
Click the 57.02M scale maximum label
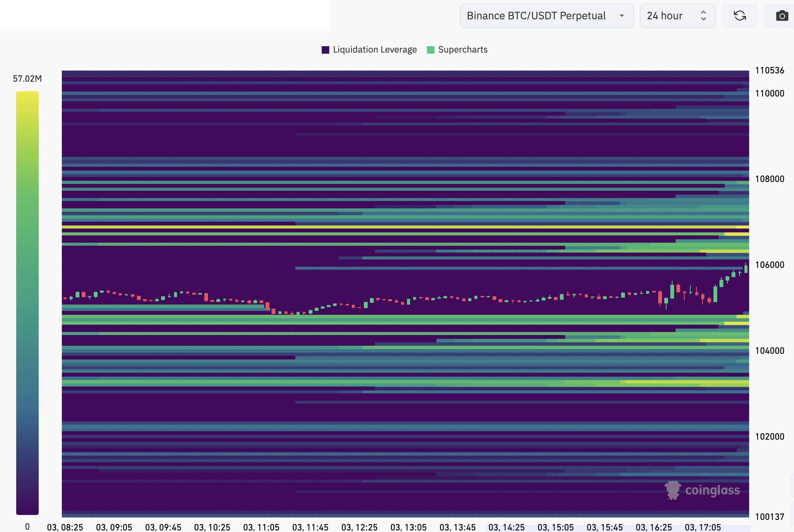27,79
